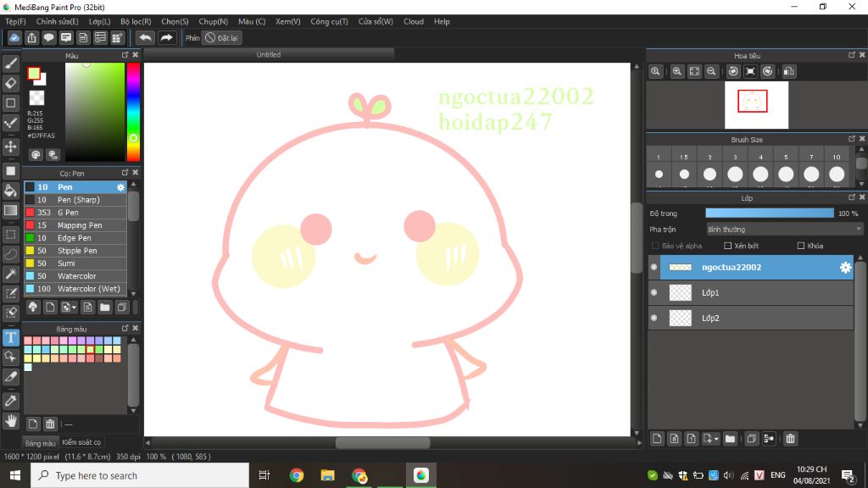The width and height of the screenshot is (868, 488).
Task: Open File Explorer from taskbar
Action: pos(328,475)
